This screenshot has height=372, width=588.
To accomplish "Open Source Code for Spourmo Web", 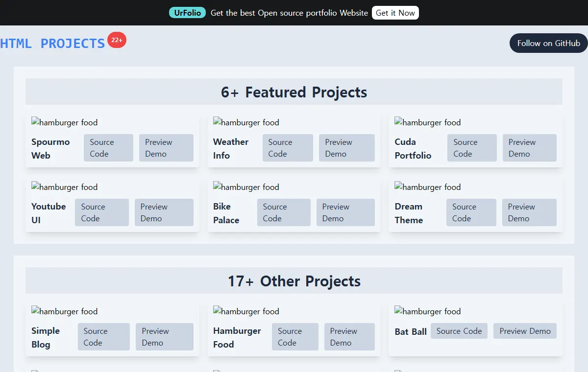I will [x=108, y=148].
